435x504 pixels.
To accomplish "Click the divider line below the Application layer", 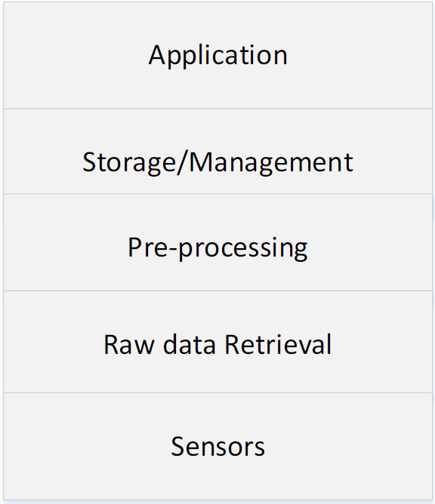I will click(217, 109).
